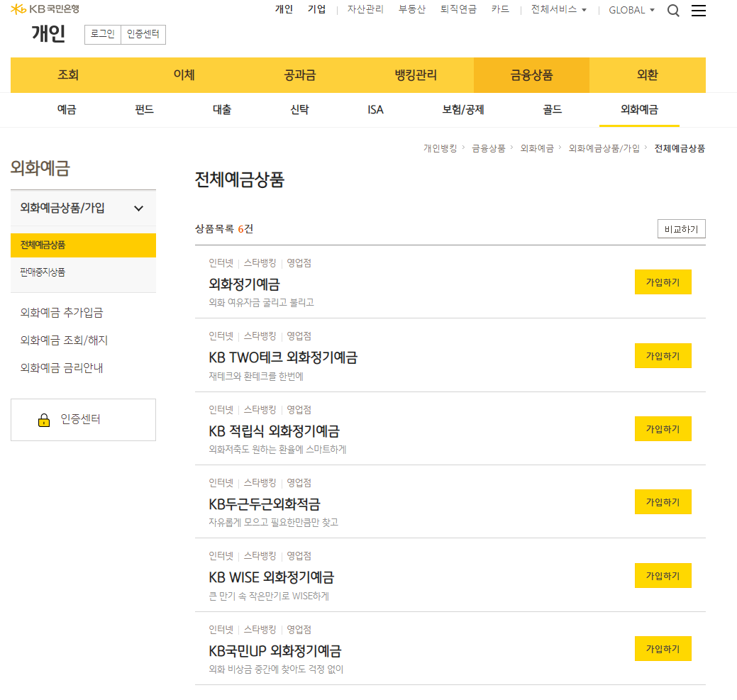
Task: Click 개인뱅킹 in the breadcrumb
Action: [x=440, y=148]
